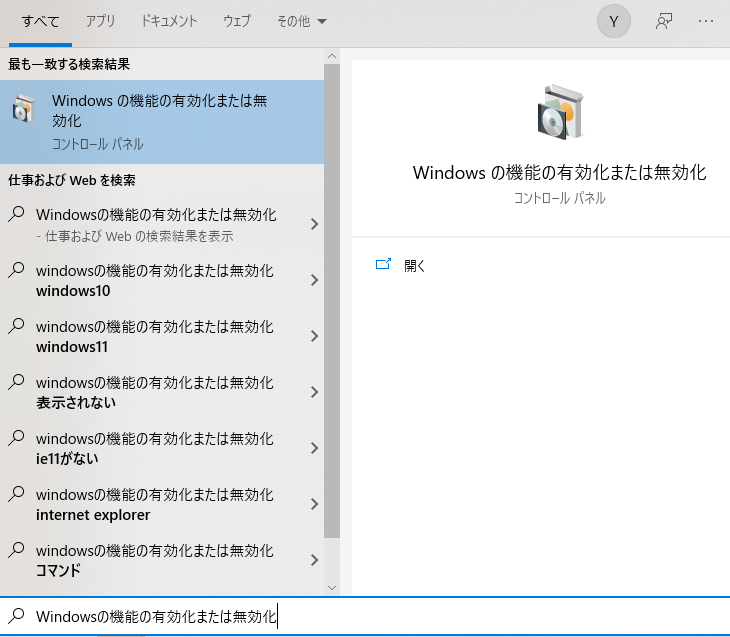Expand the chevron for the windows10 suggestion
The image size is (730, 637).
(315, 280)
